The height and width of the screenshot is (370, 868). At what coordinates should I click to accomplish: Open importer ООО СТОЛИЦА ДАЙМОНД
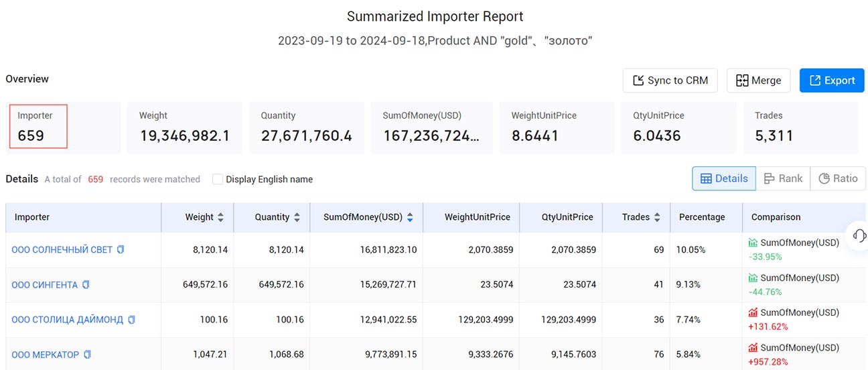pyautogui.click(x=68, y=319)
